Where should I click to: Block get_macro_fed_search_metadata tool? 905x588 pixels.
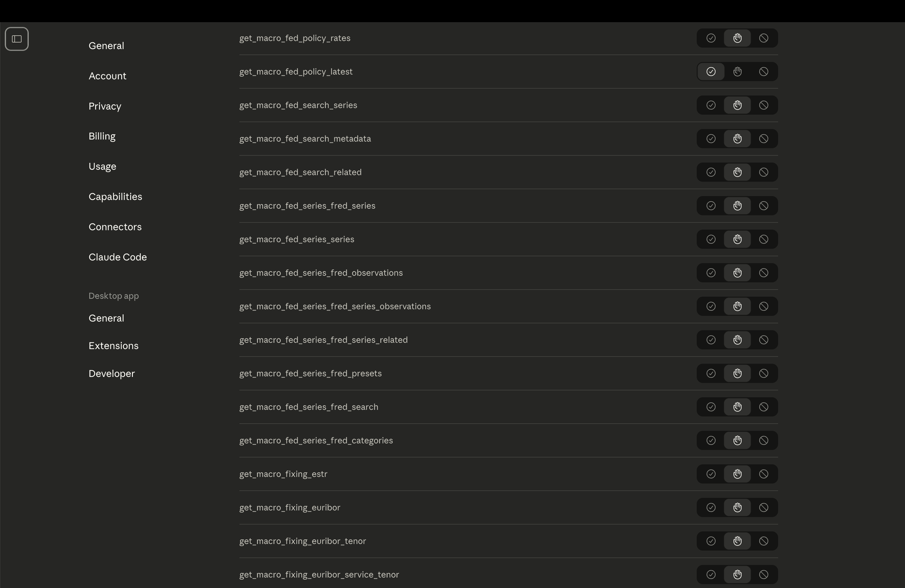[763, 138]
